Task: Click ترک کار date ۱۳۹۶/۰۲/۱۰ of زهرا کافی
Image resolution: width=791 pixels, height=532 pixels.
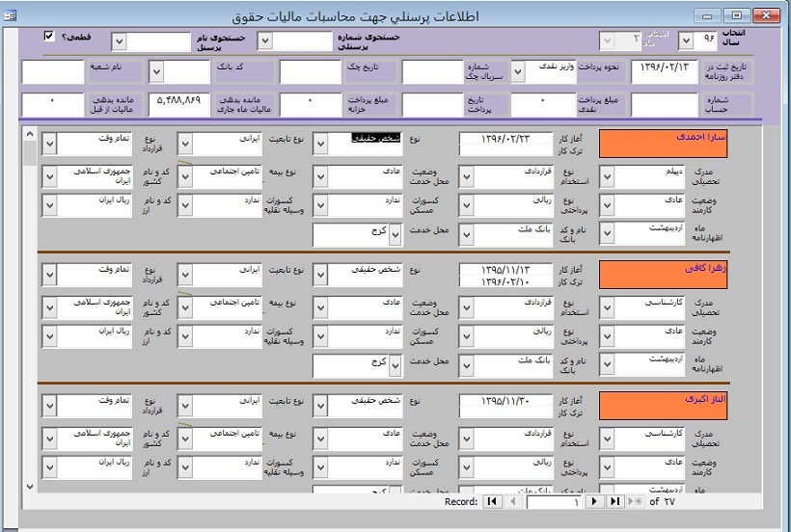Action: point(506,281)
